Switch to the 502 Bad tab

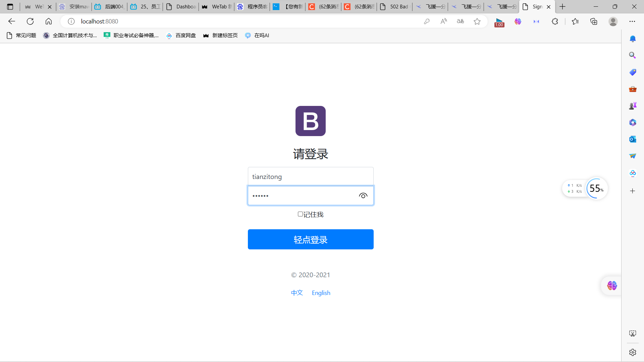395,7
